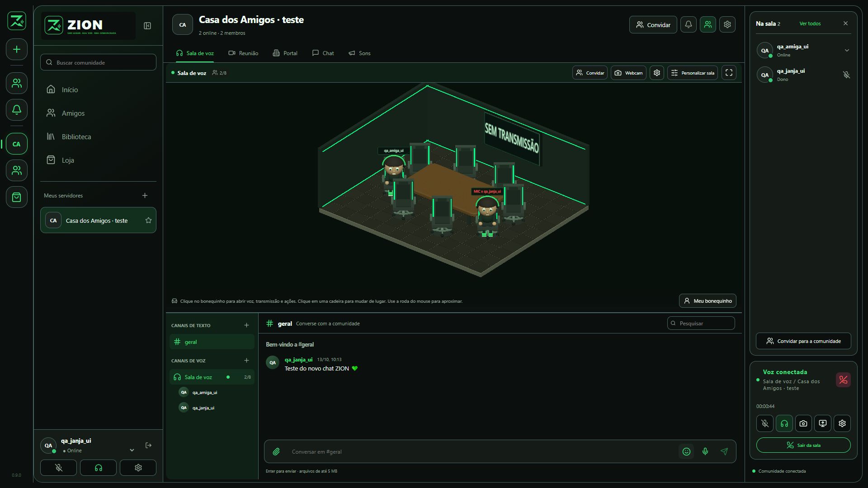The height and width of the screenshot is (488, 868).
Task: Click the plus icon in the far-left rail
Action: point(17,49)
